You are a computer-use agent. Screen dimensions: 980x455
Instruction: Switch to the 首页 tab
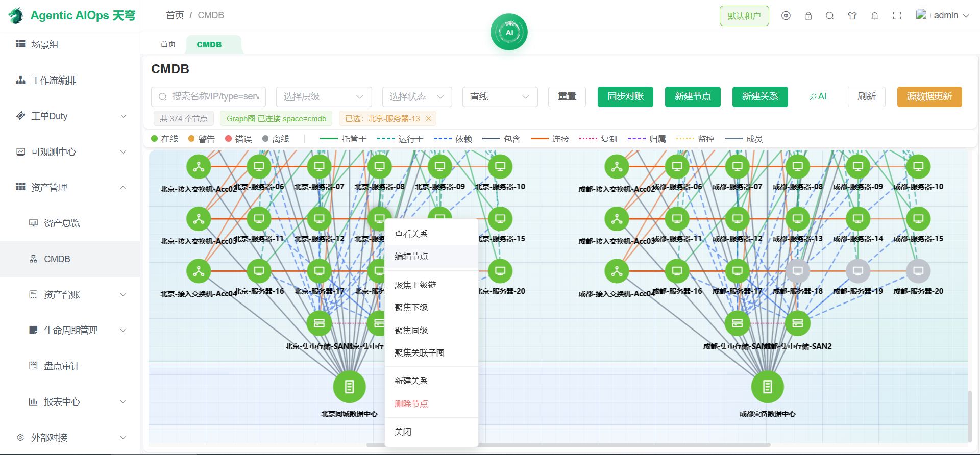click(x=168, y=44)
